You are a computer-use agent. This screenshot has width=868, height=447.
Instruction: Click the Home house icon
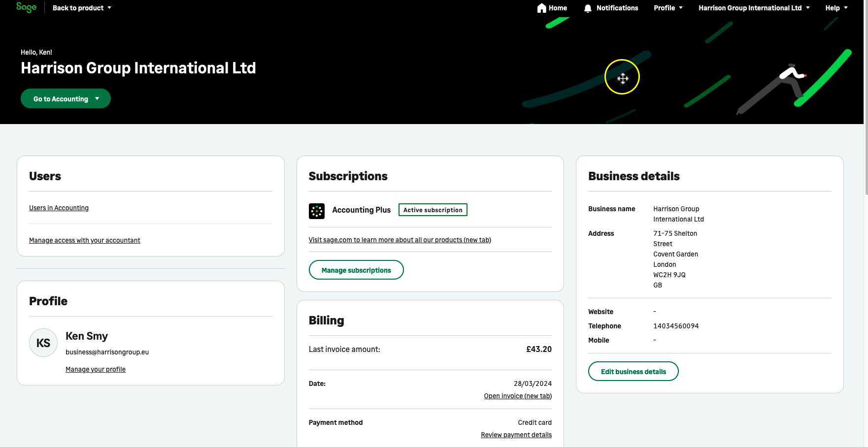coord(542,8)
